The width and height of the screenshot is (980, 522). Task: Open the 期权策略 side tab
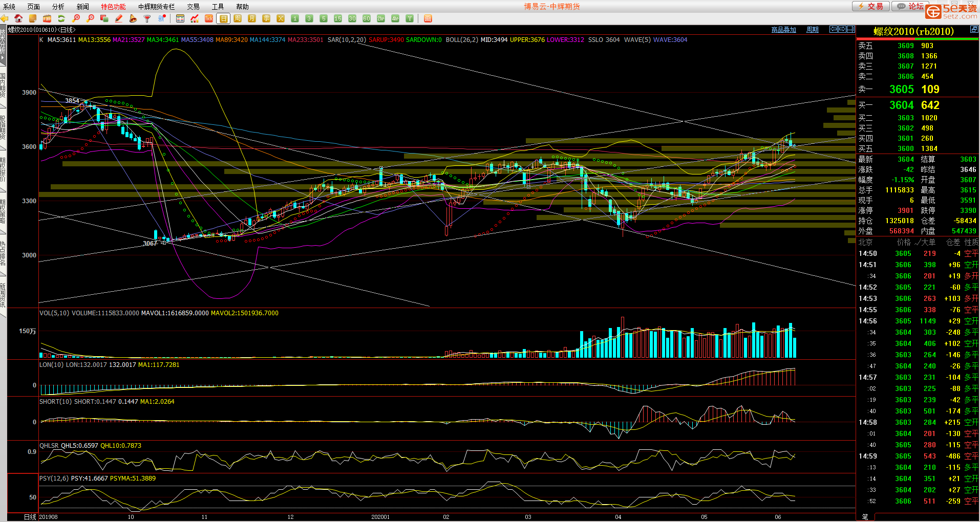point(3,212)
